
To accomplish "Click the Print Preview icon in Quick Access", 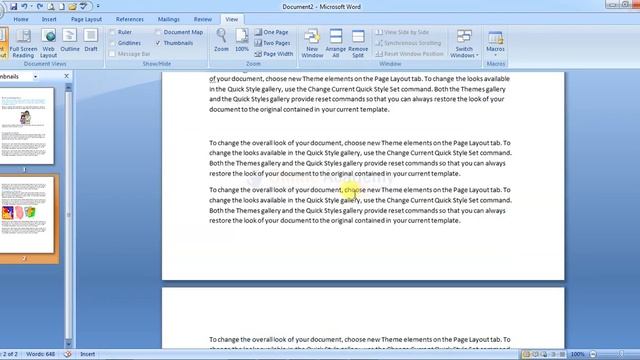I will 51,7.
